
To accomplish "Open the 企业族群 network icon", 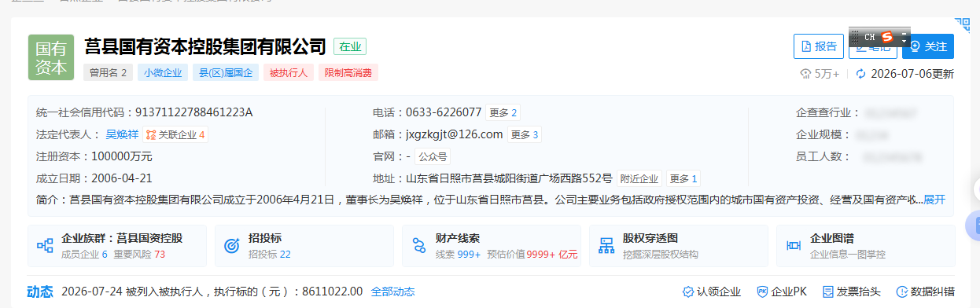I will [x=45, y=245].
